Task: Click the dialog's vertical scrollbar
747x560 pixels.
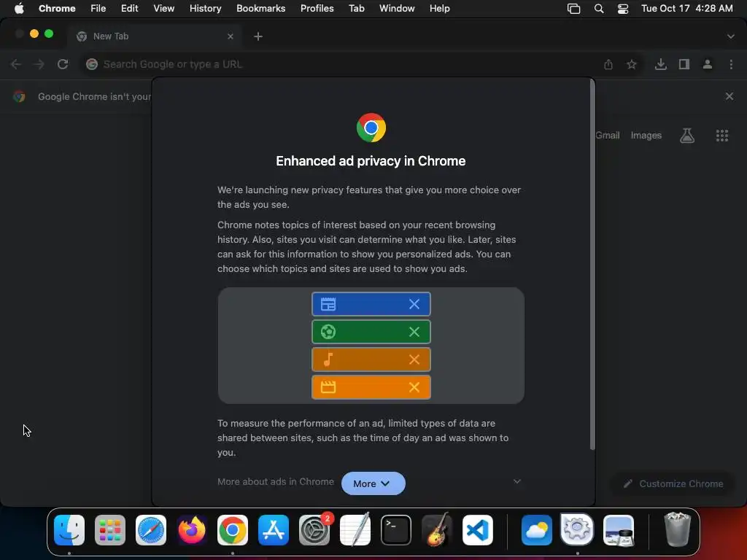Action: [592, 264]
